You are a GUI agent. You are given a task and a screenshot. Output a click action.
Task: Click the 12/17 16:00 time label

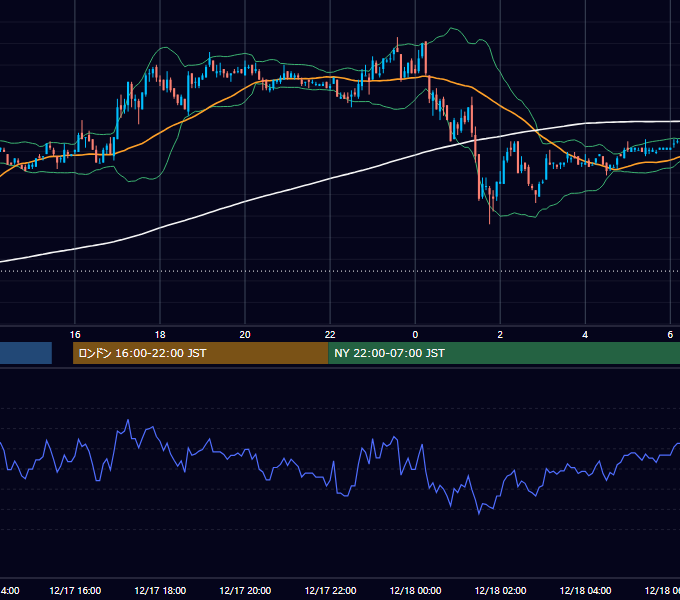[75, 590]
